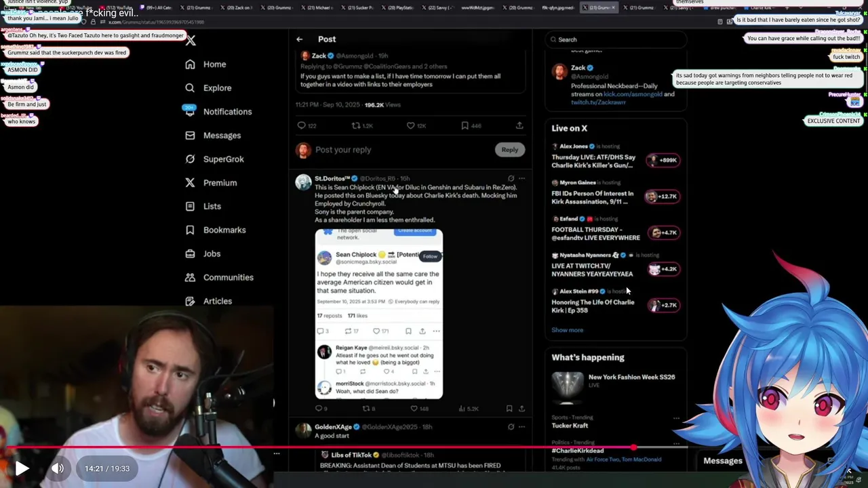Open Bookmarks via the sidebar bookmark icon
The width and height of the screenshot is (868, 488).
pos(190,230)
